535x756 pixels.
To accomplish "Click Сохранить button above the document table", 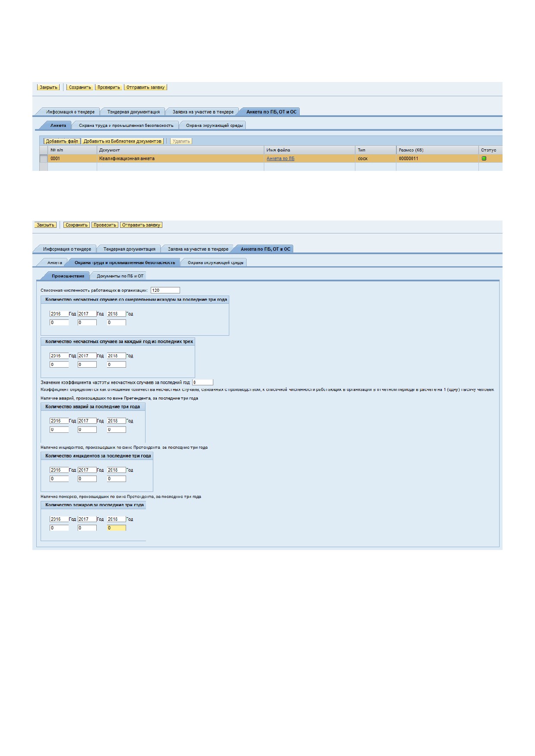I will coord(80,87).
